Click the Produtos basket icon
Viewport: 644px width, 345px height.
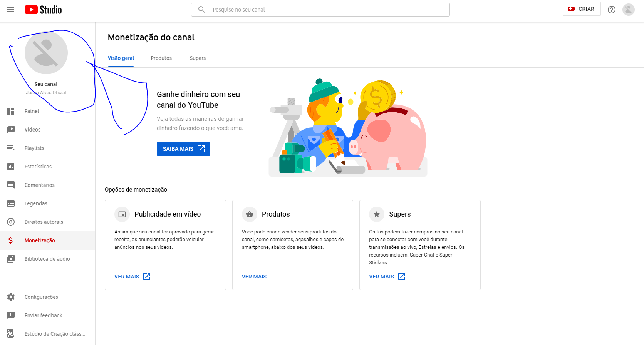point(250,214)
